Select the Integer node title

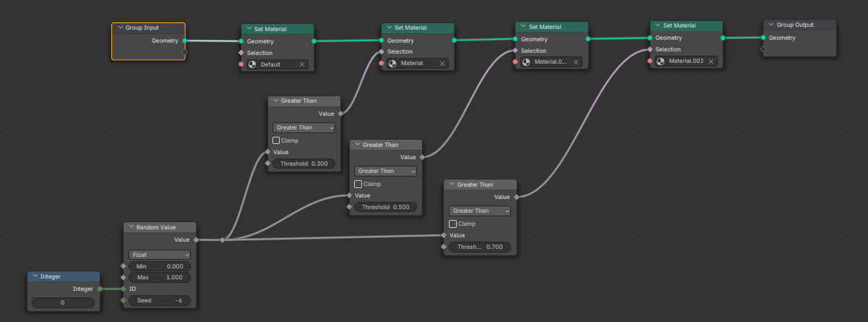pos(51,276)
